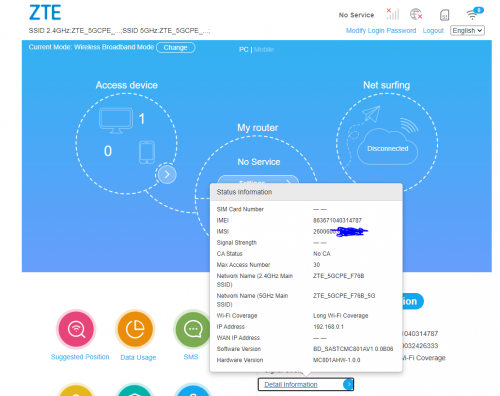Select the IP Address 192.168.0.1
The height and width of the screenshot is (396, 500).
pyautogui.click(x=328, y=327)
